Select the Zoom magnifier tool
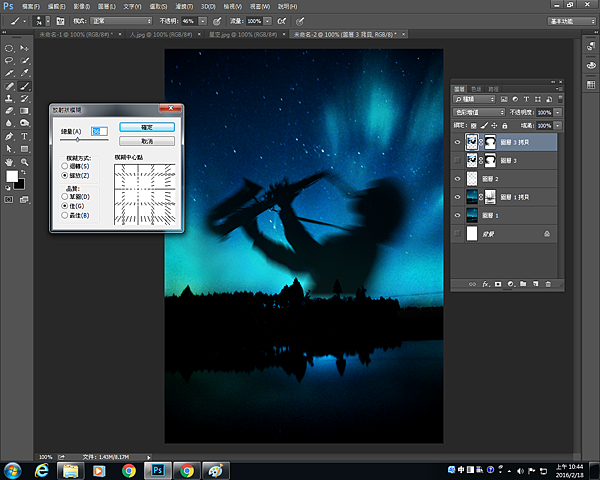Screen dimensions: 600x480 (x=25, y=161)
